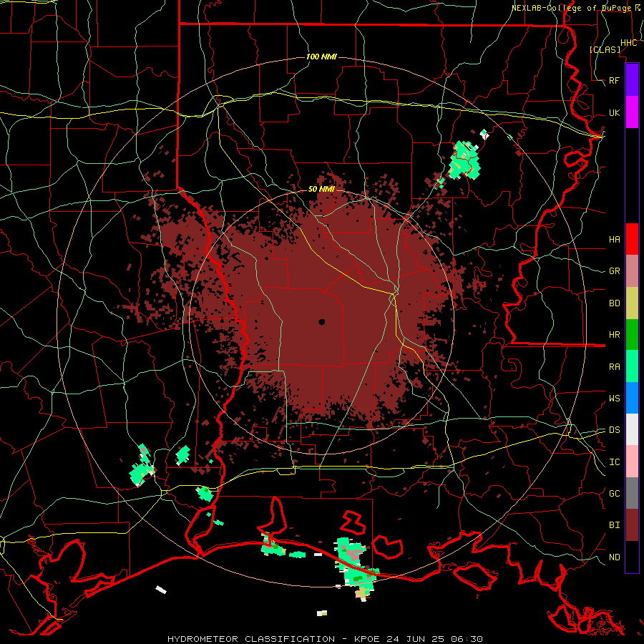This screenshot has width=644, height=644.
Task: Click the [CLAS] units label above legend
Action: point(605,49)
